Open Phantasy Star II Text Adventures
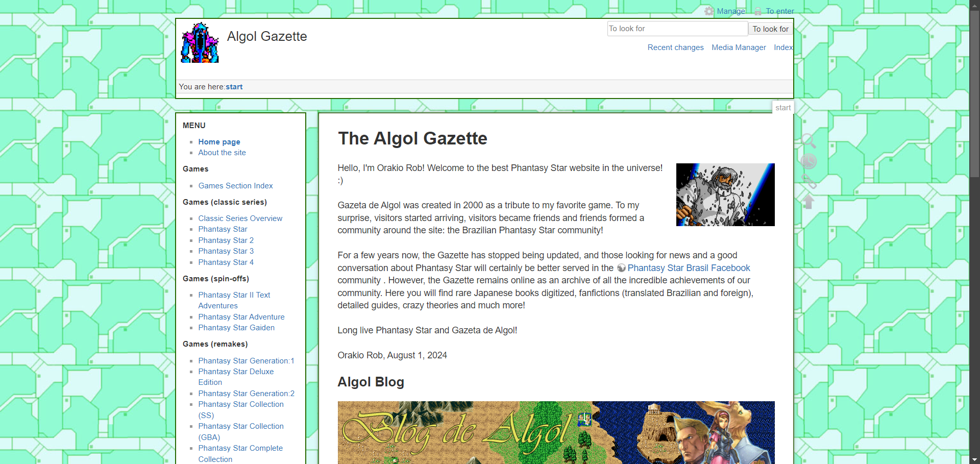 pyautogui.click(x=234, y=300)
